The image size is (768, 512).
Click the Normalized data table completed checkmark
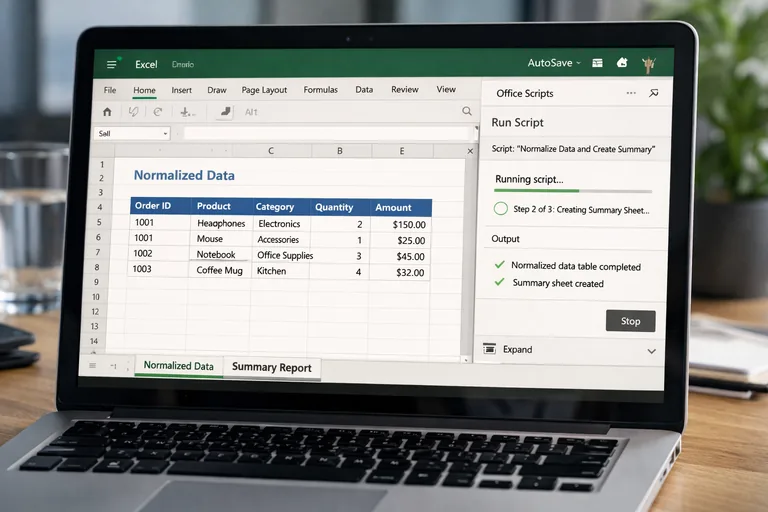(500, 265)
